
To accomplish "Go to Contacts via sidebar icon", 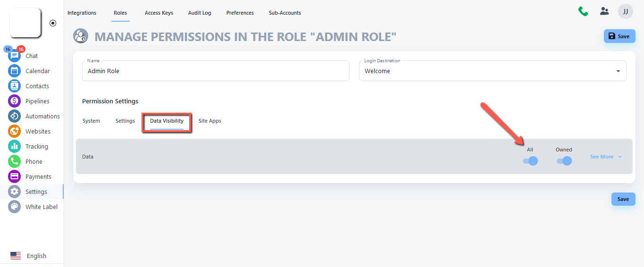I will [15, 86].
